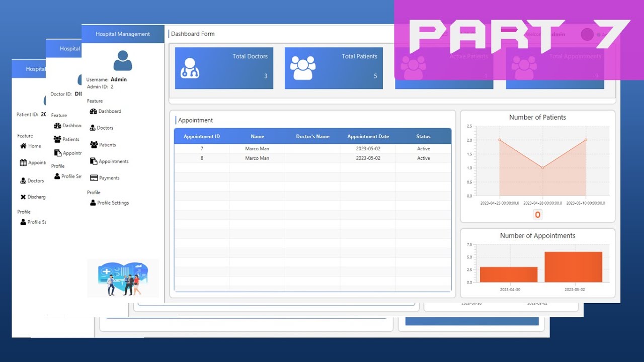Image resolution: width=644 pixels, height=362 pixels.
Task: Click the Dashboard Form heading
Action: pos(193,34)
